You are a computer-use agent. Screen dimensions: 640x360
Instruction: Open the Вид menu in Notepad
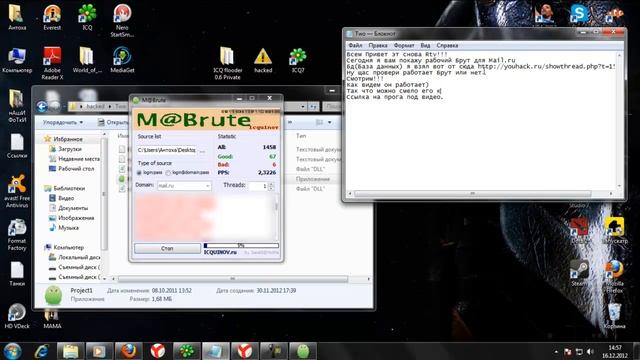pos(425,45)
